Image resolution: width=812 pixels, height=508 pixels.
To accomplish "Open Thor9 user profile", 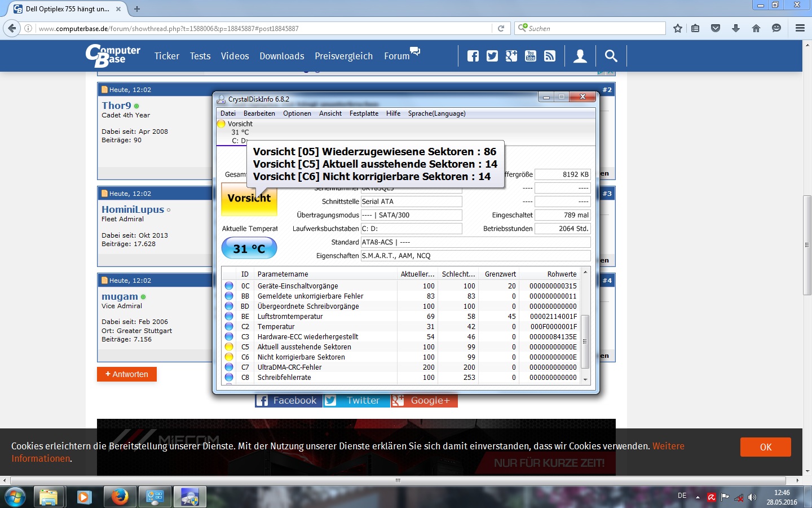I will click(116, 106).
